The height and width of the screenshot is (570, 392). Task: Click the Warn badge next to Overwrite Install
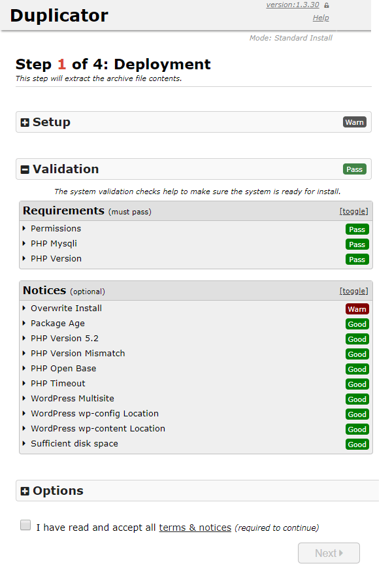point(357,309)
